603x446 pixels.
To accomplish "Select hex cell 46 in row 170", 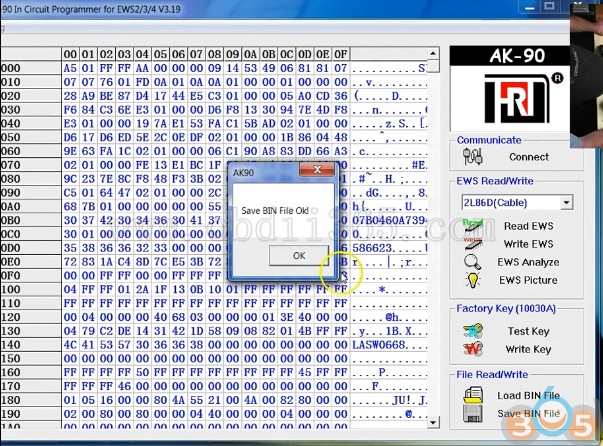I will click(124, 386).
